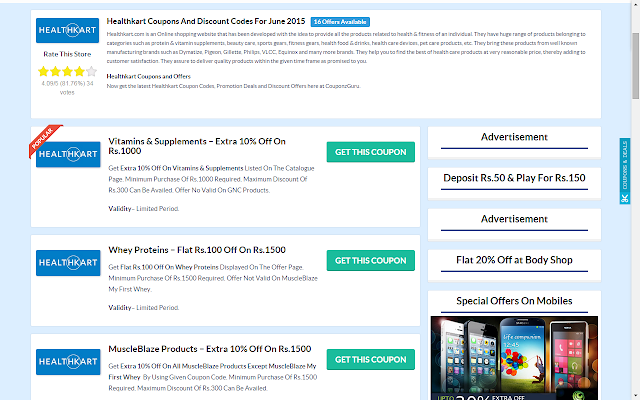Click Validity Limited Period under Whey Proteins coupon
640x400 pixels.
(144, 308)
